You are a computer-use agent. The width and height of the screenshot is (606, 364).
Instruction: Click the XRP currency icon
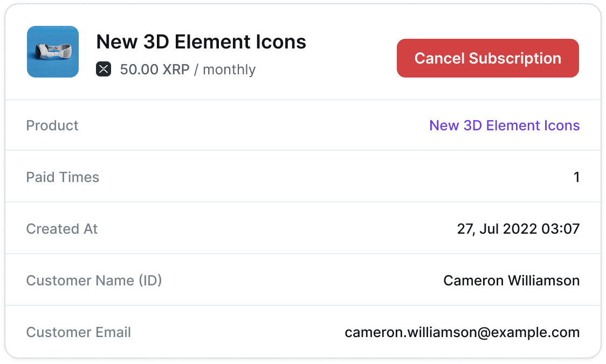pyautogui.click(x=104, y=69)
